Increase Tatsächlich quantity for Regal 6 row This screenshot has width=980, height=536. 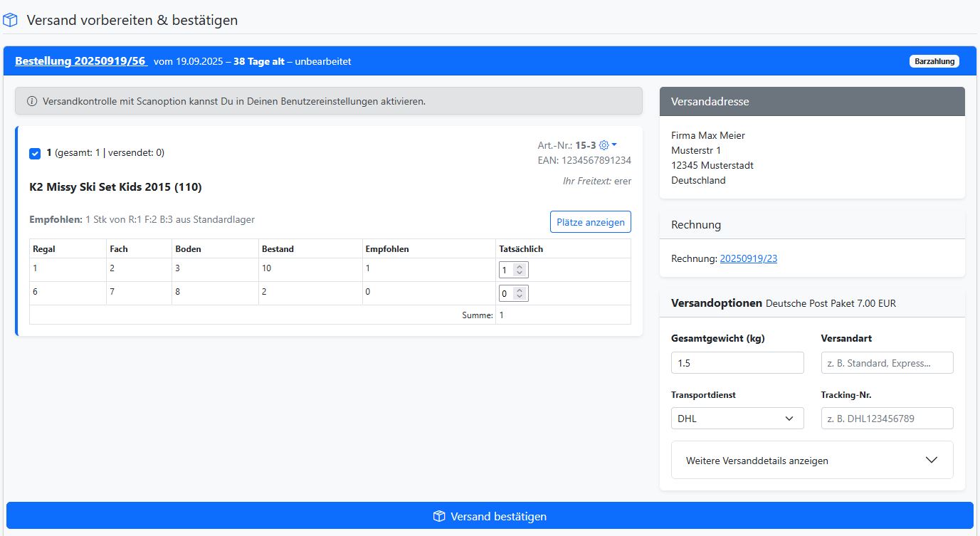(x=520, y=290)
